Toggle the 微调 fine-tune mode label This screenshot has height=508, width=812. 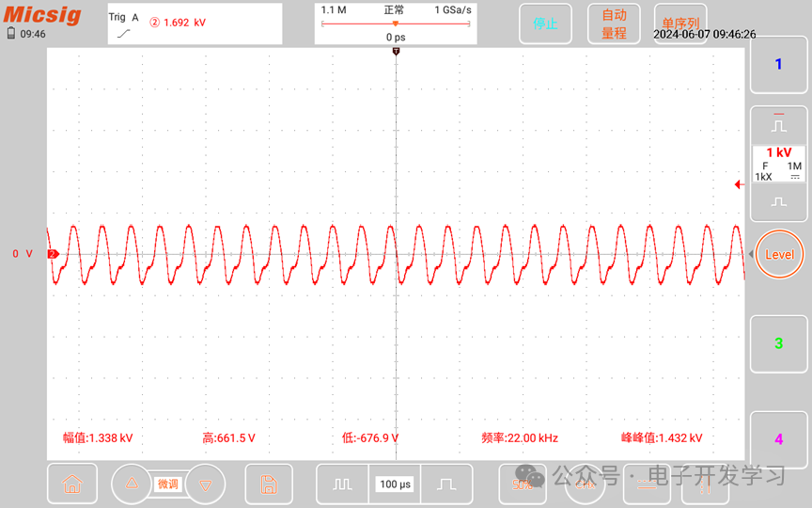pos(167,484)
